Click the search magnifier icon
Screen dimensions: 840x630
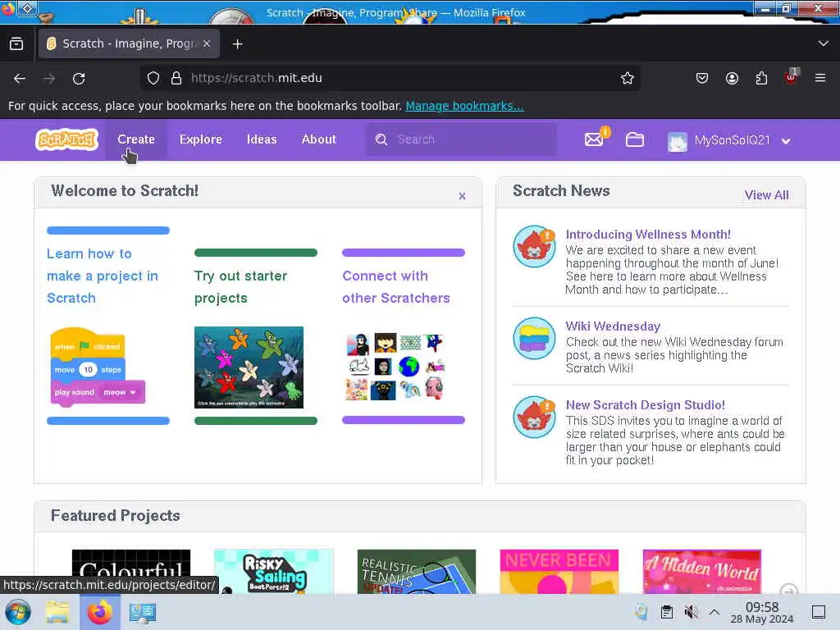tap(381, 139)
